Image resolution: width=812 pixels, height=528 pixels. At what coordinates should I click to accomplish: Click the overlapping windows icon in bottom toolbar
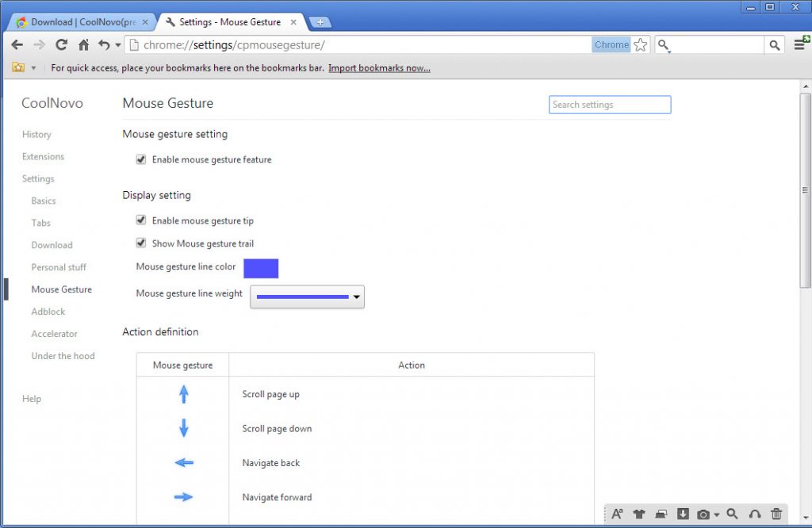point(661,514)
